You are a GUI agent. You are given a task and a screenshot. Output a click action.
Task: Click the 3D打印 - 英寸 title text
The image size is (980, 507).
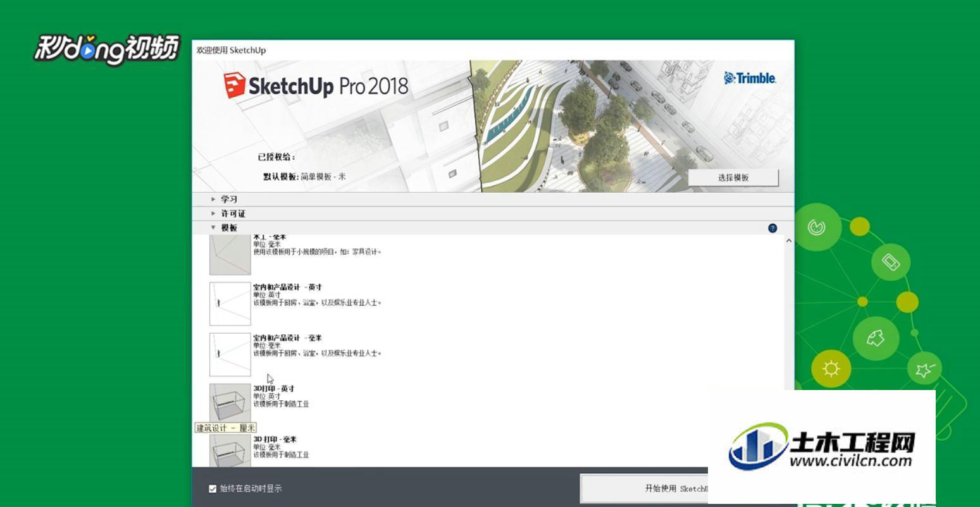point(273,389)
